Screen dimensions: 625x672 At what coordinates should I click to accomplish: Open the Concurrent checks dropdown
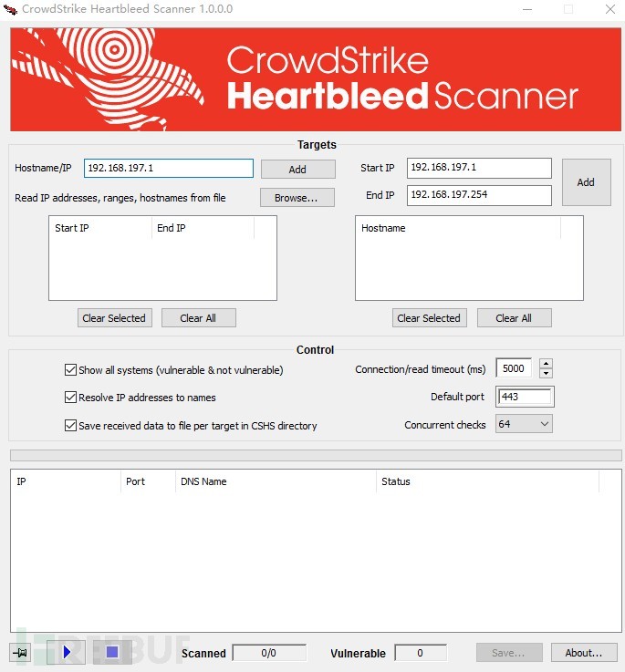tap(524, 424)
